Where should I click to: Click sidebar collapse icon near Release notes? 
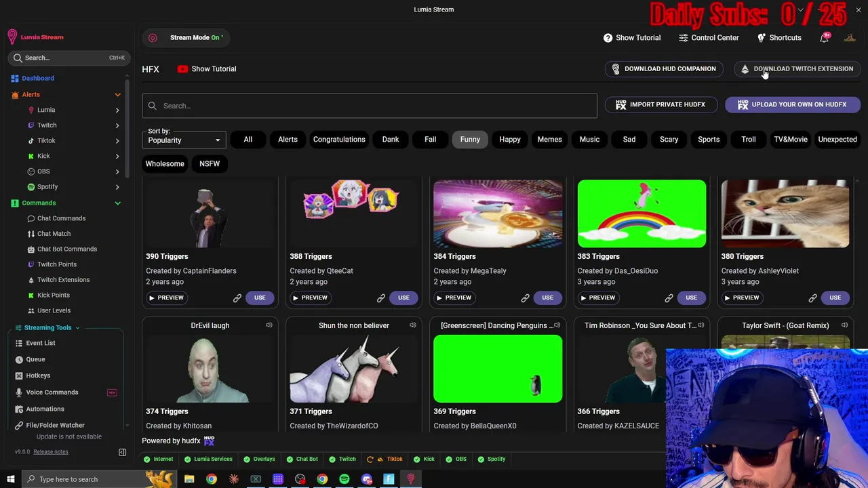[123, 452]
